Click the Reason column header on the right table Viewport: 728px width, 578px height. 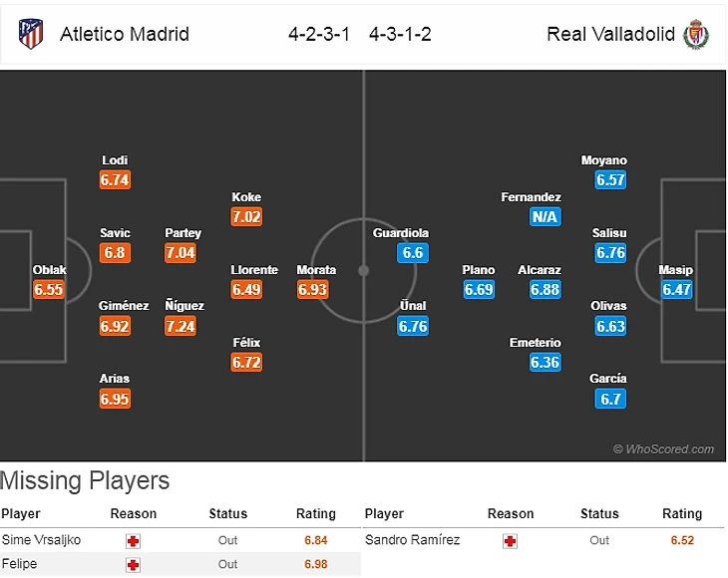pos(511,514)
